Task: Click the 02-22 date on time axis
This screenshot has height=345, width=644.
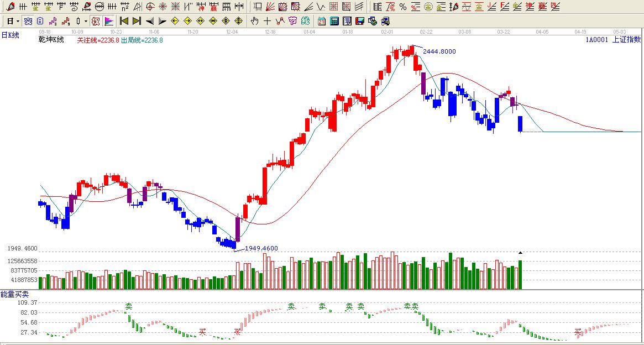Action: (426, 32)
